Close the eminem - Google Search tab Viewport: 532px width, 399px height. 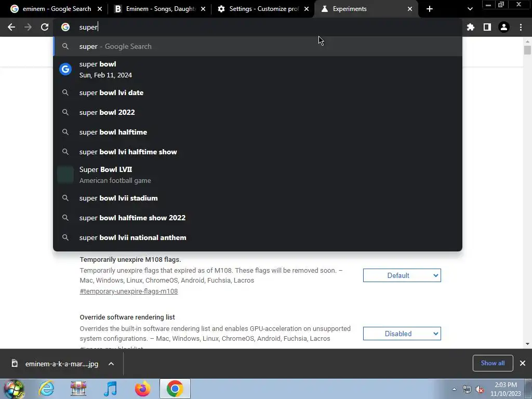(x=100, y=9)
